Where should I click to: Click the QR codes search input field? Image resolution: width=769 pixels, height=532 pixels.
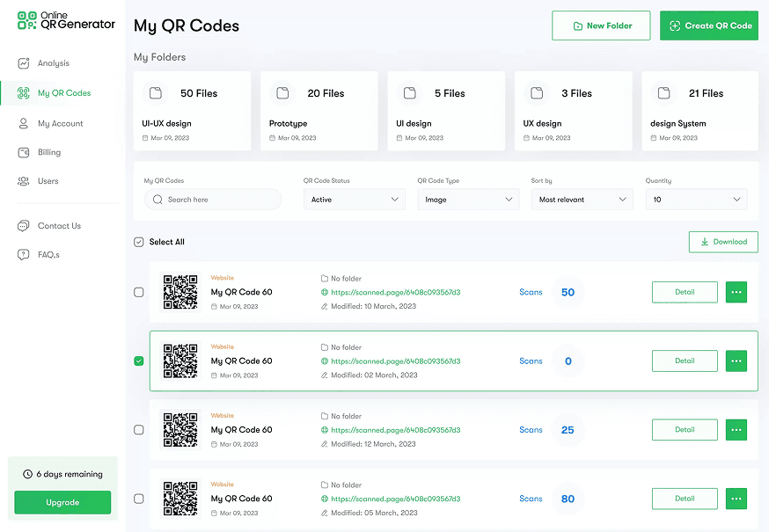[212, 200]
